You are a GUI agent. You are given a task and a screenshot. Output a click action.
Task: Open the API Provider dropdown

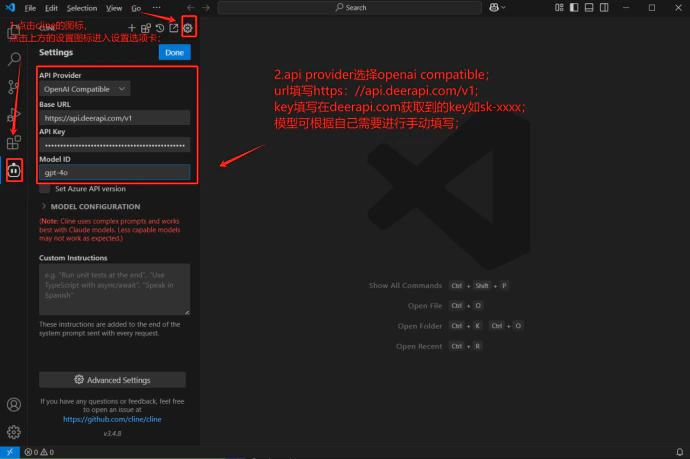(x=84, y=89)
